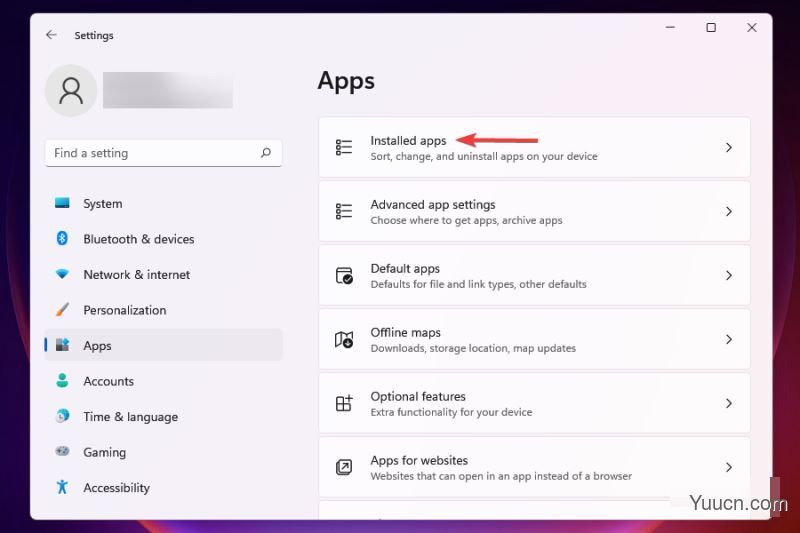
Task: Open the Accounts category
Action: [163, 381]
